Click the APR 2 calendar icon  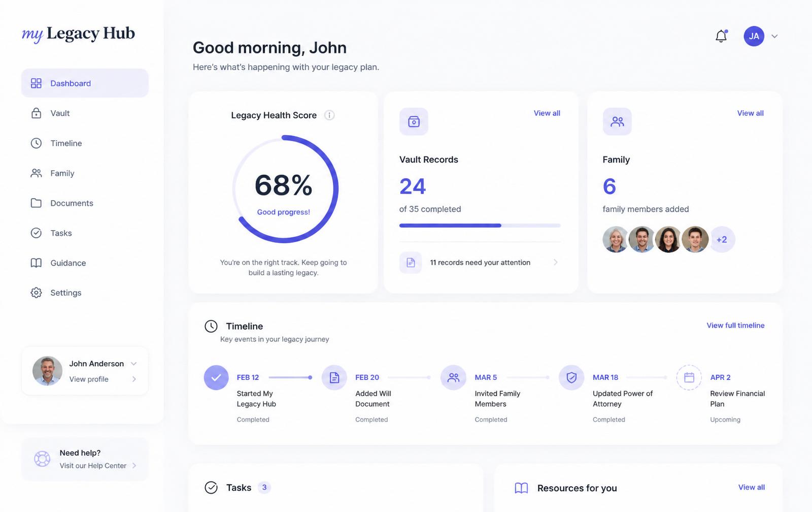[x=689, y=377]
